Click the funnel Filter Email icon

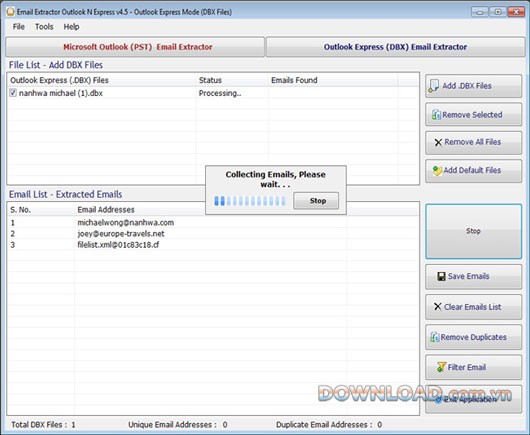pyautogui.click(x=441, y=367)
